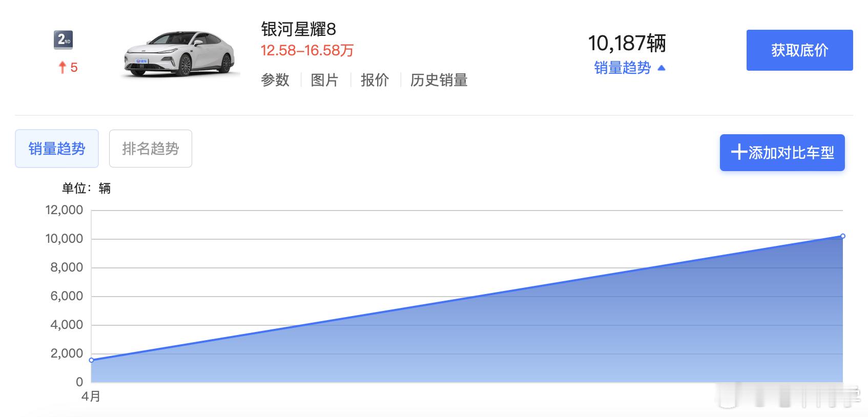Open the 图片 pictures link

pyautogui.click(x=324, y=80)
